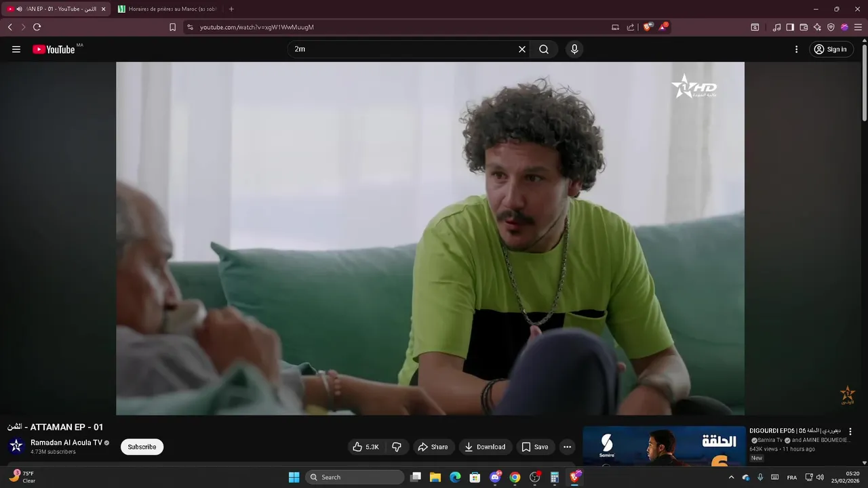This screenshot has height=488, width=868.
Task: Subscribe to Ramadan Al Aoula TV
Action: [x=142, y=447]
